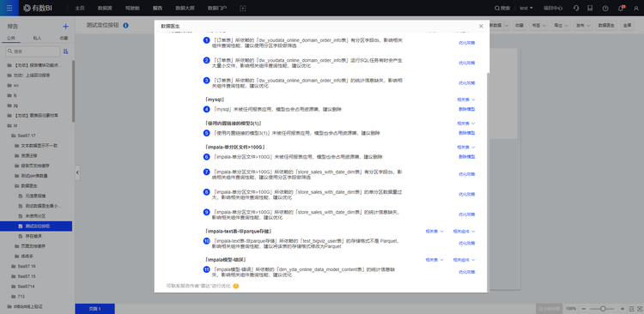Viewport: 644px width, 314px height.
Task: Click the plus icon to add report
Action: coord(65,27)
